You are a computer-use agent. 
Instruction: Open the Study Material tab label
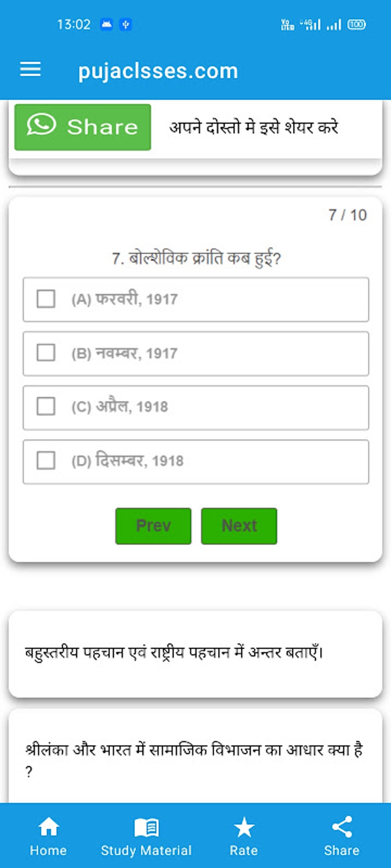[x=146, y=850]
